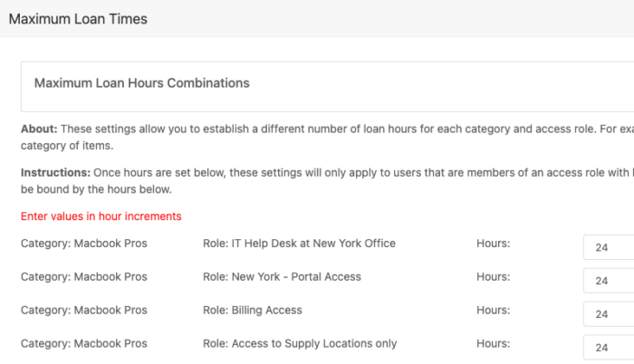Click the Hours: label in the Supply Locations row
The image size is (634, 364).
(x=494, y=343)
